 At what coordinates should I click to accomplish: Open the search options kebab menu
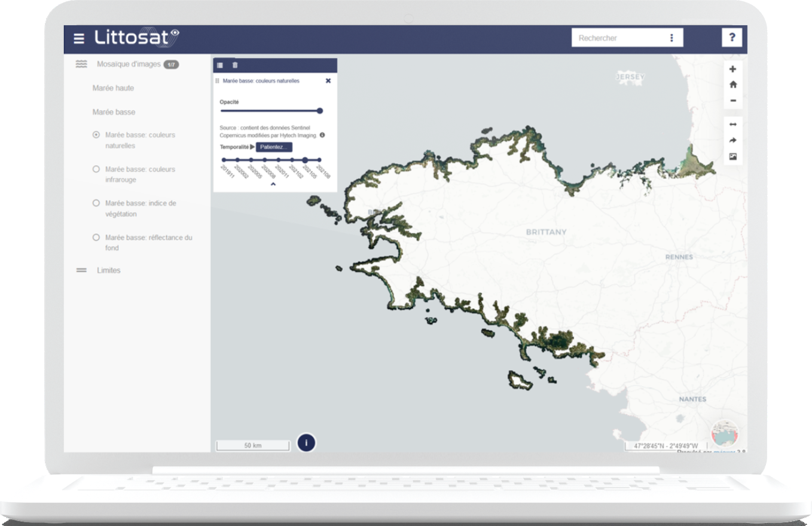coord(671,37)
